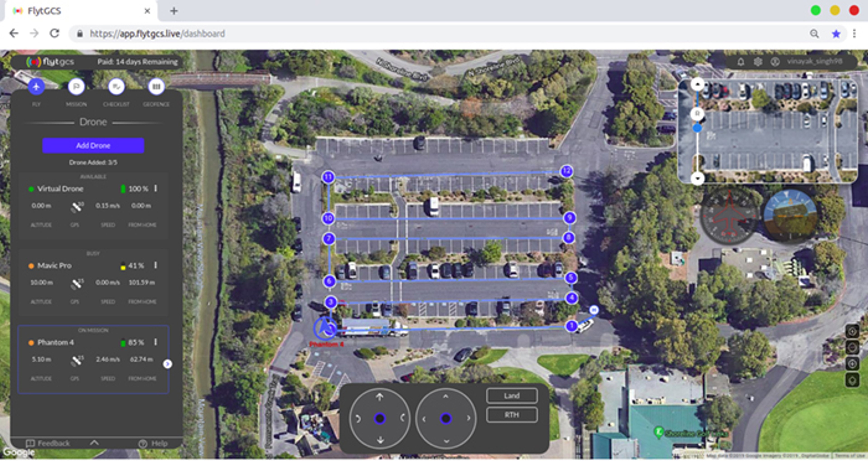Screen dimensions: 868x461
Task: Click the gimbal reset R button
Action: click(x=697, y=114)
